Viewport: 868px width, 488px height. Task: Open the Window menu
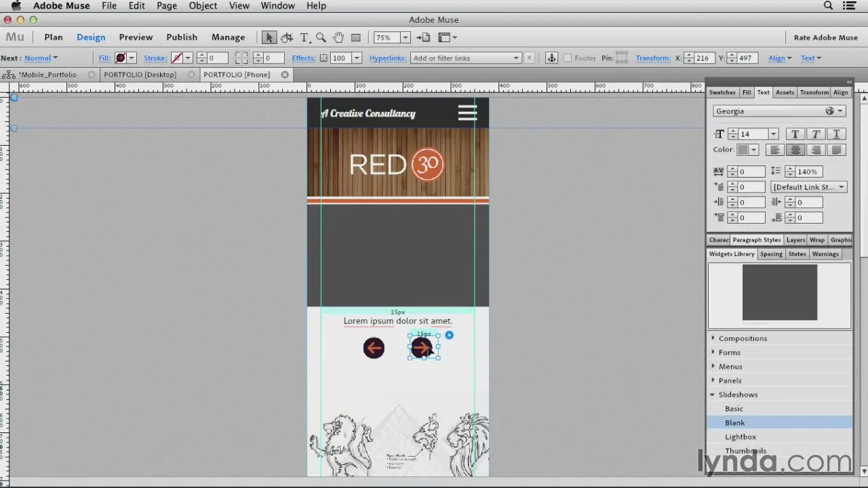coord(278,5)
